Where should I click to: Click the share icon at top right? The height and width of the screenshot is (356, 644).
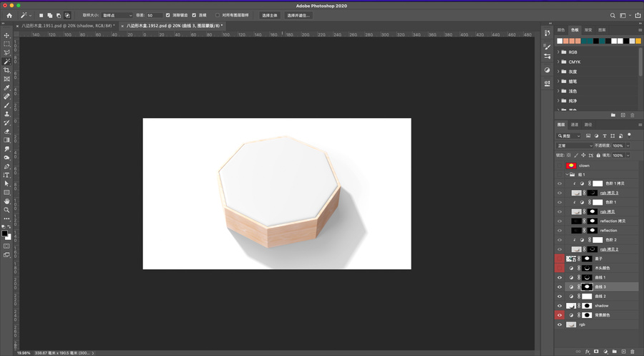638,15
